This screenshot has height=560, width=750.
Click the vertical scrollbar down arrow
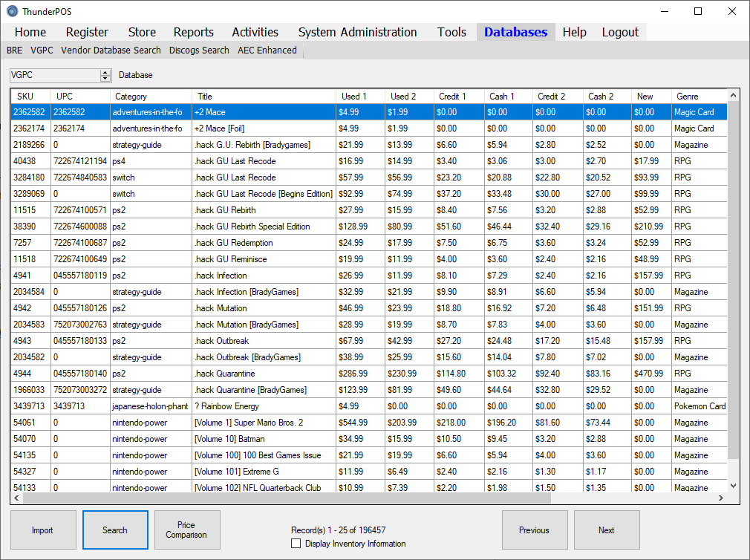pos(733,486)
